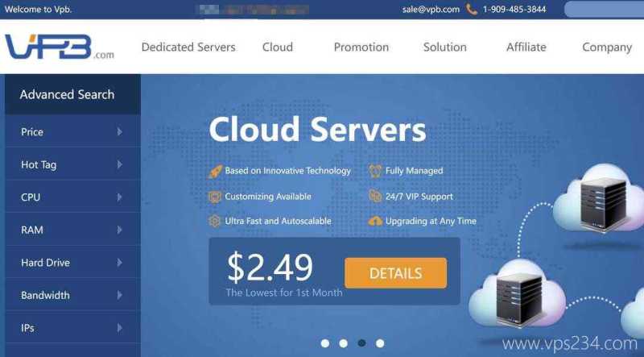The height and width of the screenshot is (357, 644).
Task: Click the VPB.com logo
Action: 60,47
